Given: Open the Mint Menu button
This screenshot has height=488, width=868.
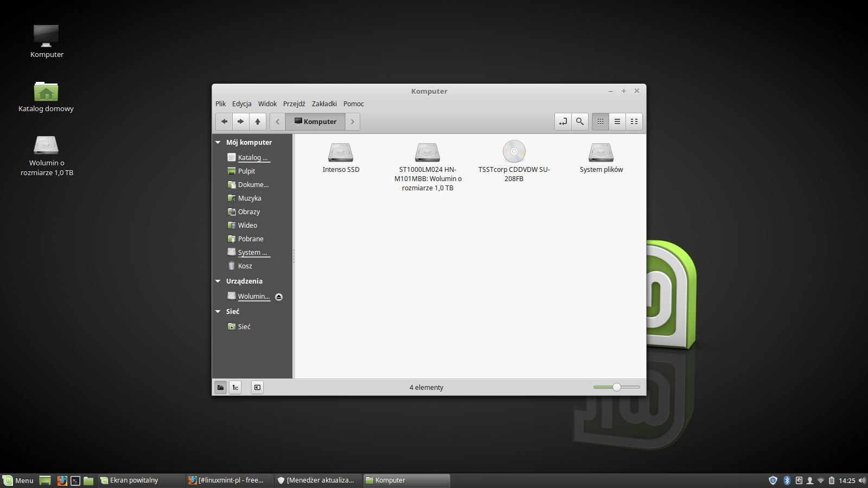Looking at the screenshot, I should (18, 480).
